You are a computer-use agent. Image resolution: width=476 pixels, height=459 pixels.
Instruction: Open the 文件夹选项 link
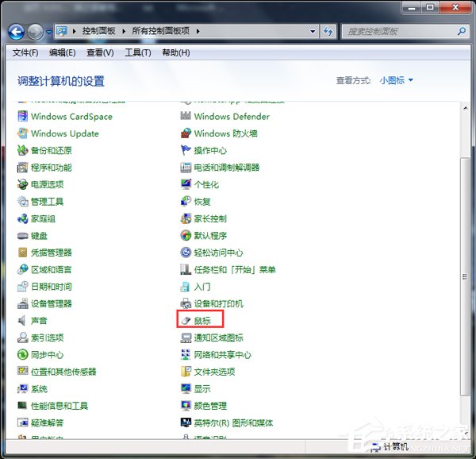point(214,372)
